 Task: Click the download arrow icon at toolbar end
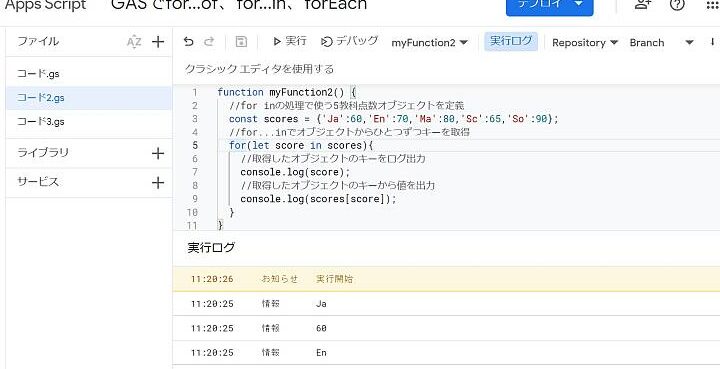[713, 42]
